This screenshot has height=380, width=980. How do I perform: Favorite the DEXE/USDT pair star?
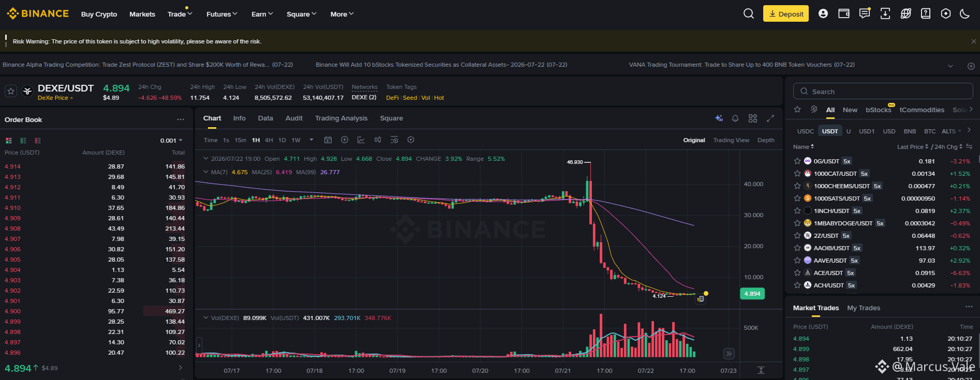[11, 92]
